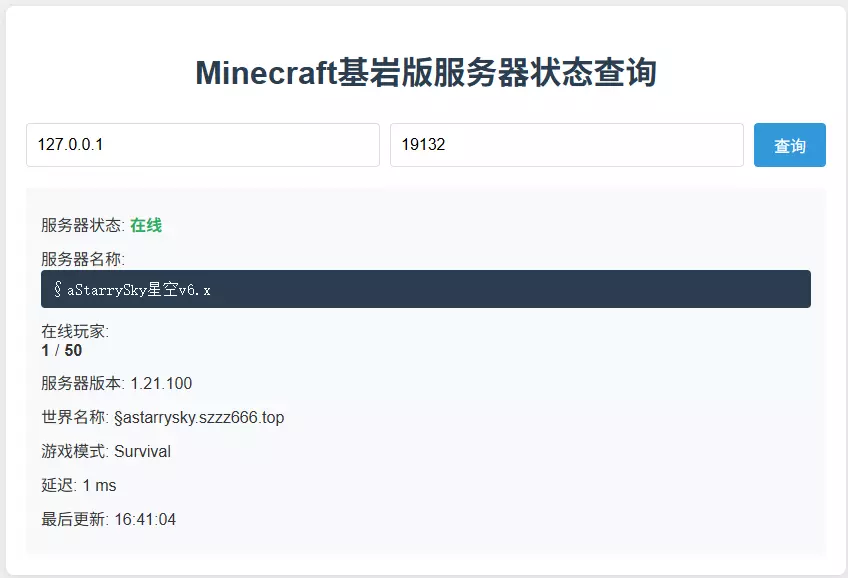Click the server name aStarrySky星空v6.x

click(x=132, y=289)
